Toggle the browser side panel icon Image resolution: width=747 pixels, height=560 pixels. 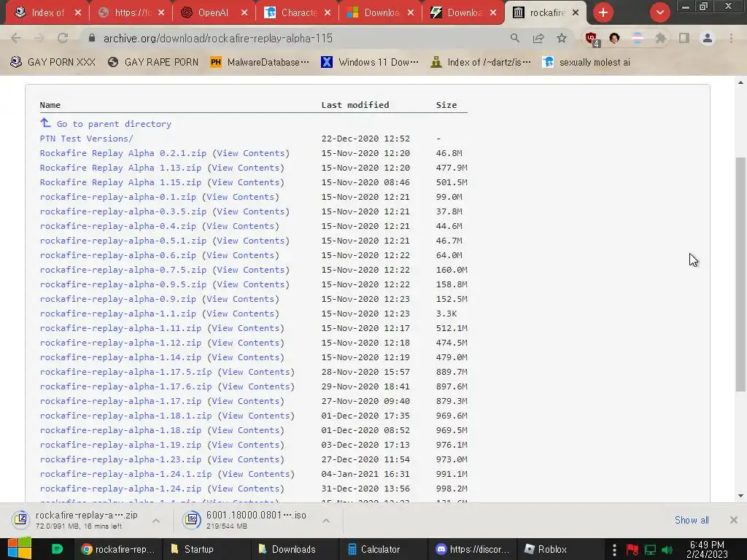(684, 38)
